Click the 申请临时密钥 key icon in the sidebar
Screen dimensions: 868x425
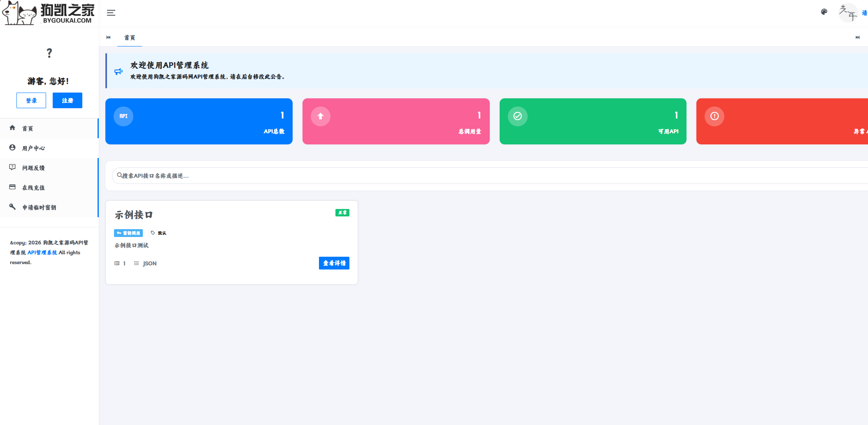pyautogui.click(x=12, y=207)
